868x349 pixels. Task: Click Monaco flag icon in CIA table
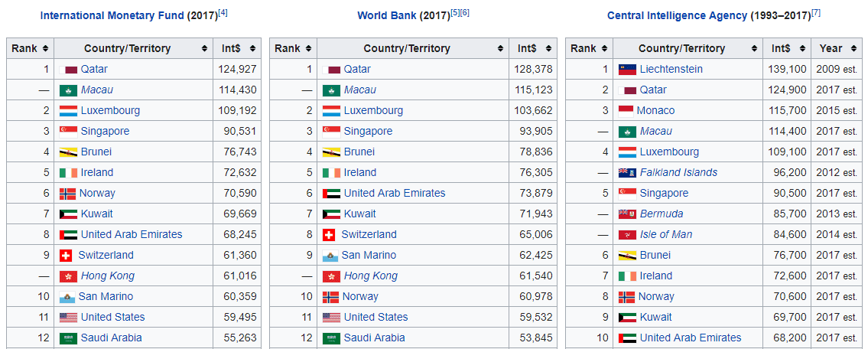[x=626, y=111]
